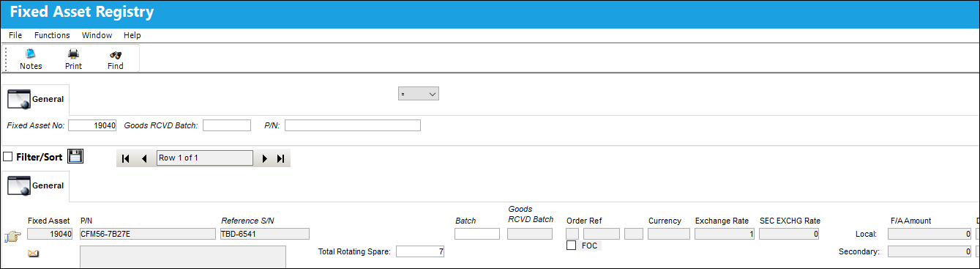Click the Order Ref column label
980x269 pixels.
(x=584, y=221)
